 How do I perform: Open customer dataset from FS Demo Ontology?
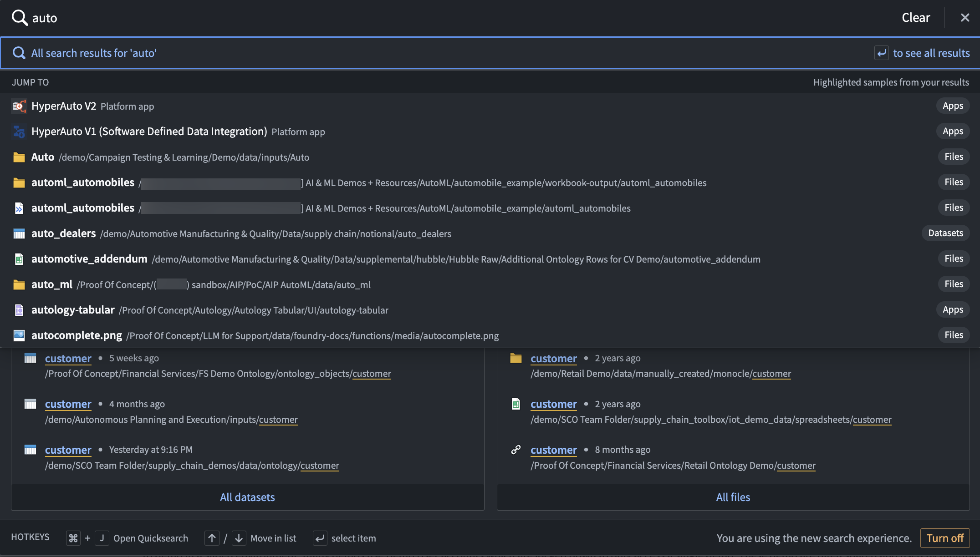point(68,358)
